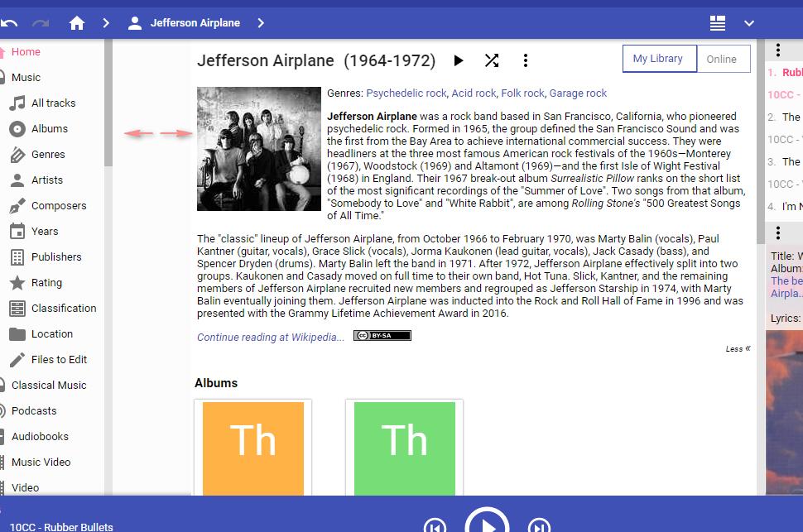The width and height of the screenshot is (803, 532).
Task: Switch to the My Library tab
Action: tap(658, 59)
